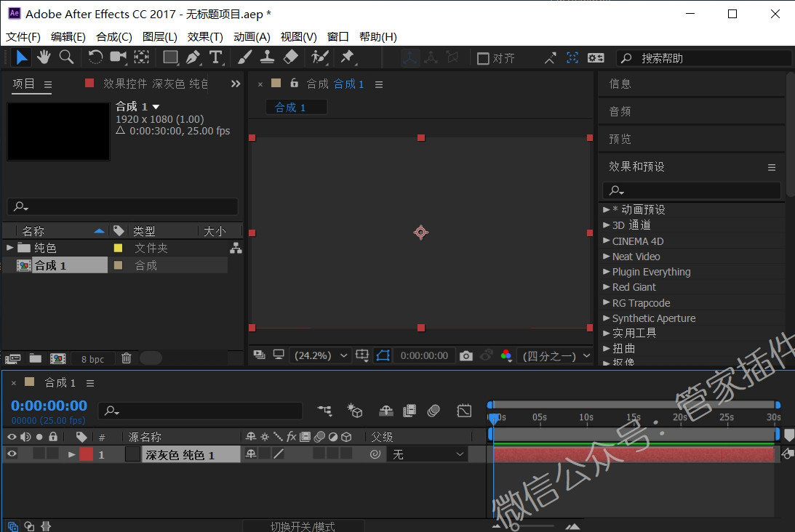This screenshot has width=795, height=532.
Task: Select the Clone Stamp tool
Action: (267, 57)
